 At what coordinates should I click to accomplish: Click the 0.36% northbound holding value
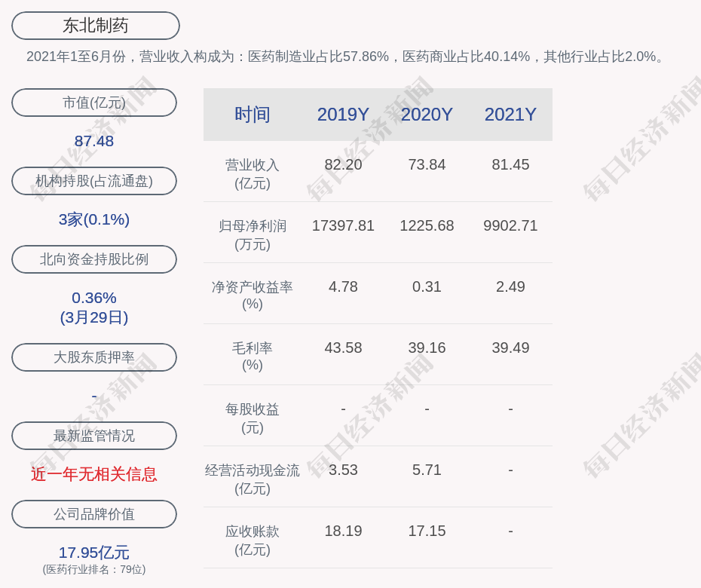click(x=94, y=298)
